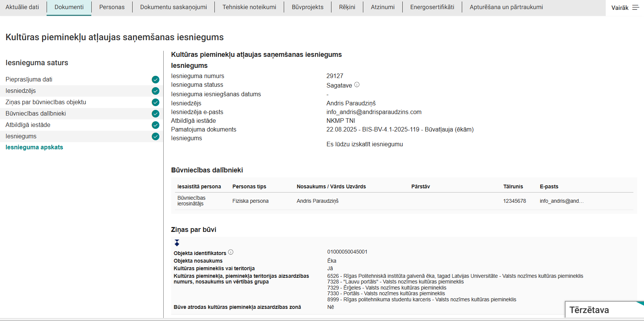Click info icon beside Objekta identifikators

(231, 252)
